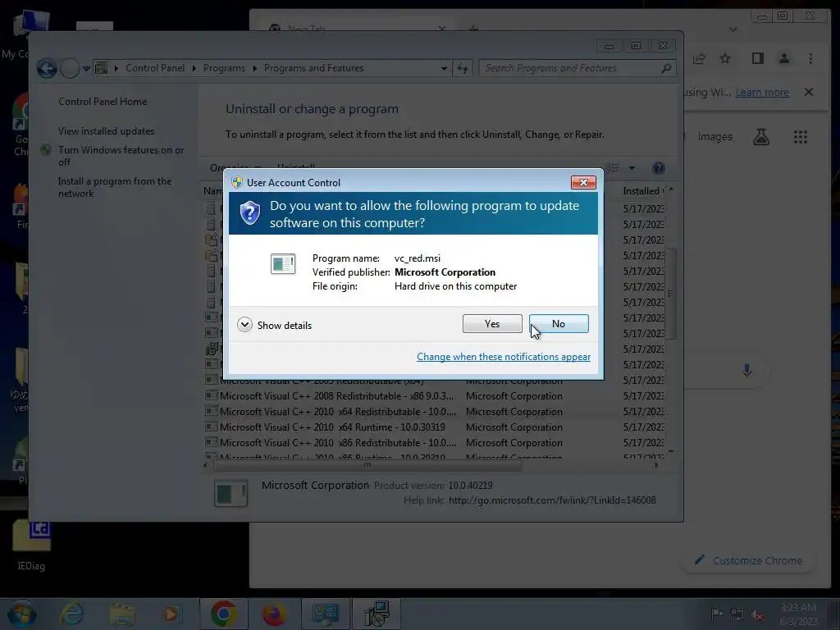Switch to Chrome in the taskbar
The image size is (840, 630).
click(x=224, y=614)
